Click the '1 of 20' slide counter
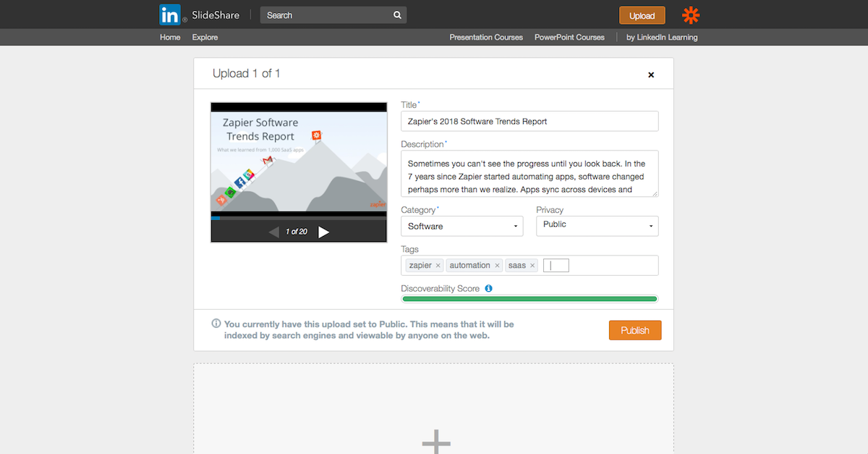Screen dimensions: 868x454 click(297, 232)
